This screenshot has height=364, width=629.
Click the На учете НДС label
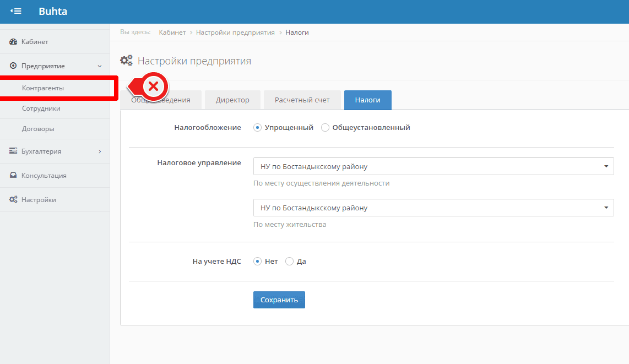coord(216,262)
